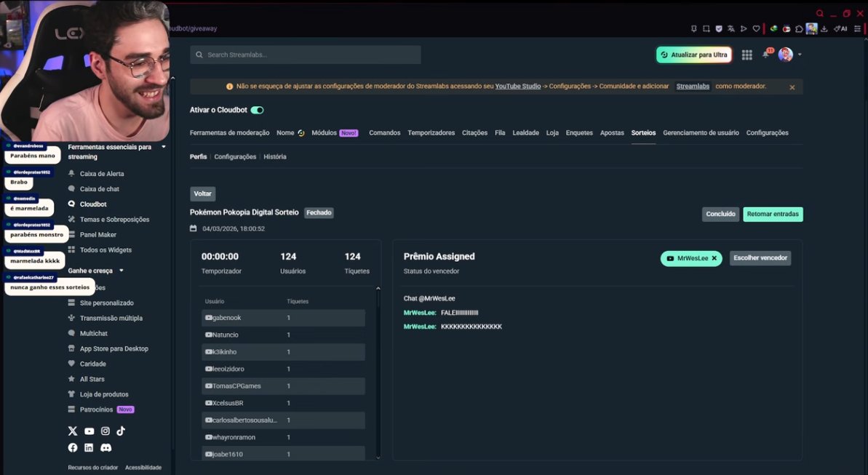This screenshot has height=475, width=868.
Task: Click the browser pin icon
Action: coord(693,29)
